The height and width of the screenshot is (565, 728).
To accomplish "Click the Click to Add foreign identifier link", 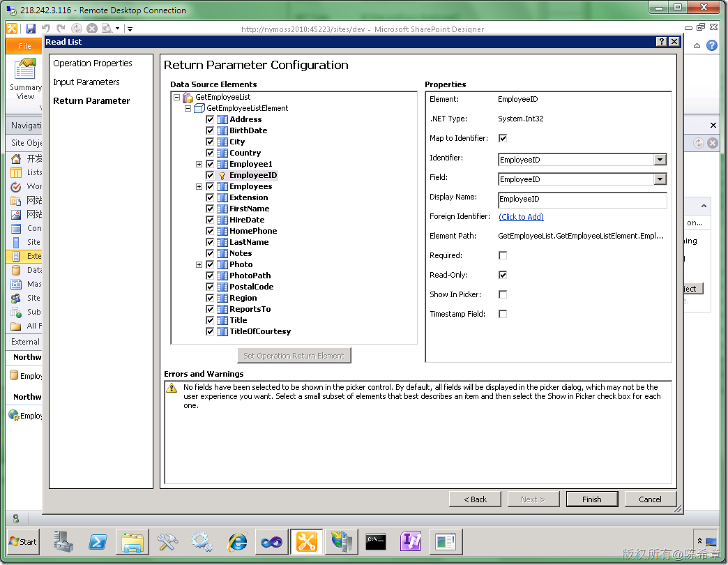I will pyautogui.click(x=521, y=217).
